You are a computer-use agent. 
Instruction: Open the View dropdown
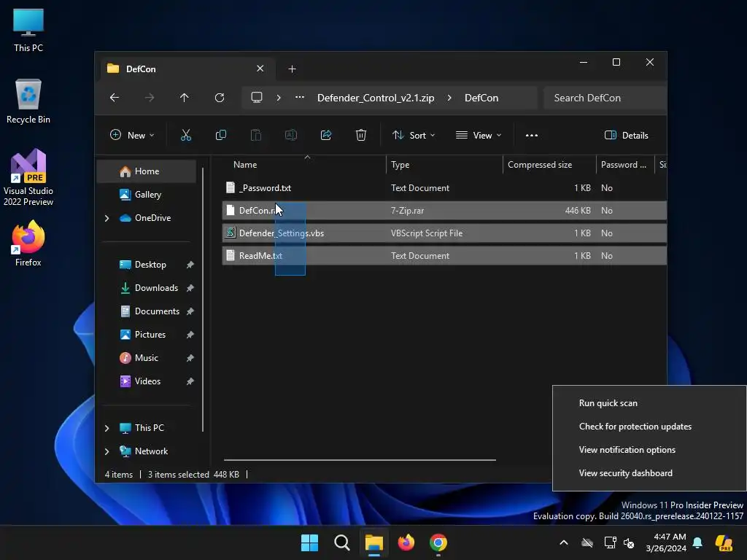[479, 135]
